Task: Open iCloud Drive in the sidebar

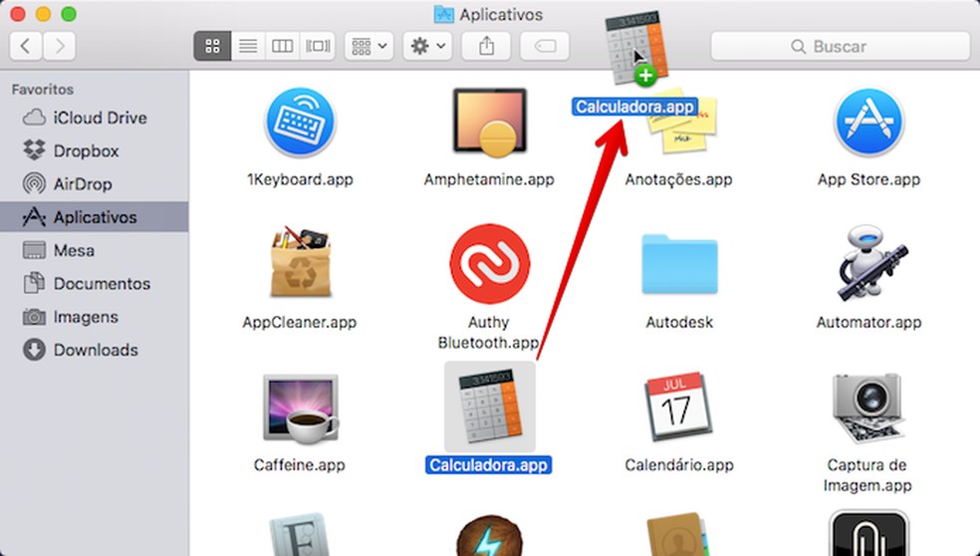Action: tap(94, 118)
